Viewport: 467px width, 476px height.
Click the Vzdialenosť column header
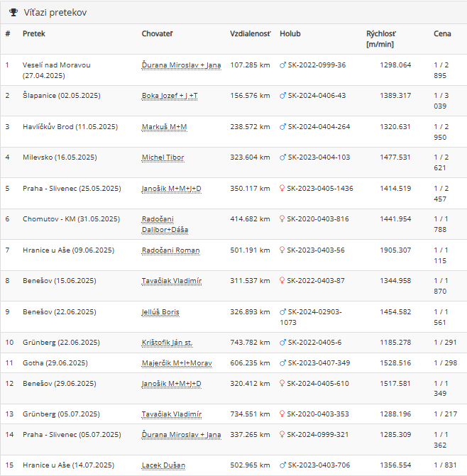click(251, 34)
